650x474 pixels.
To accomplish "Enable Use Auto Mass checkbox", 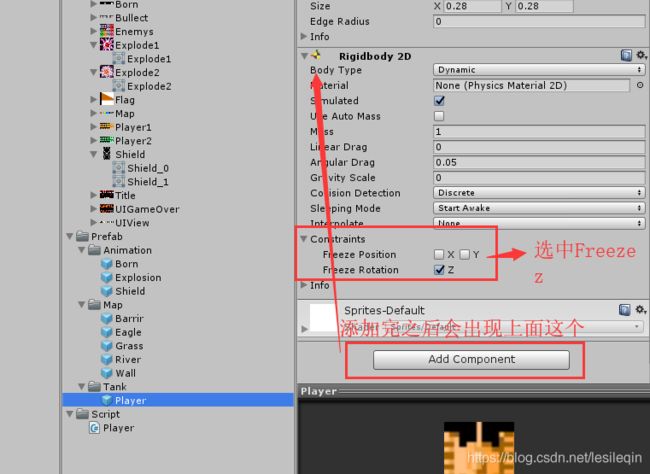I will (x=439, y=116).
